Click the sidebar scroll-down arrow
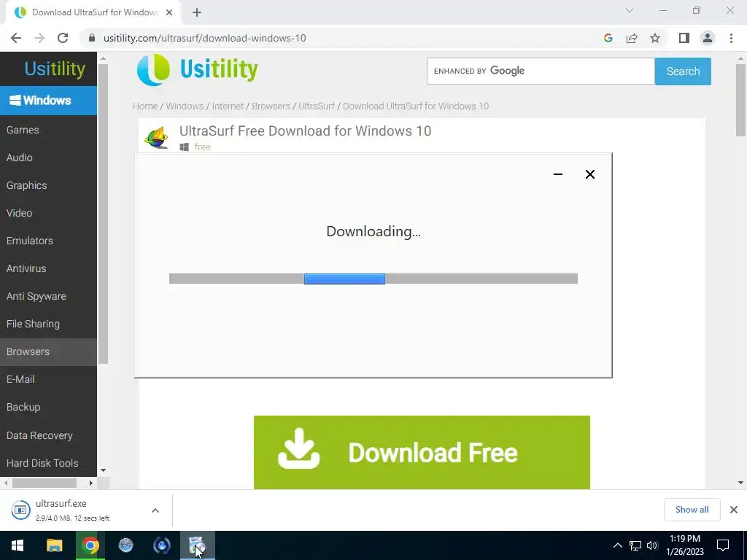The image size is (747, 560). pyautogui.click(x=103, y=470)
